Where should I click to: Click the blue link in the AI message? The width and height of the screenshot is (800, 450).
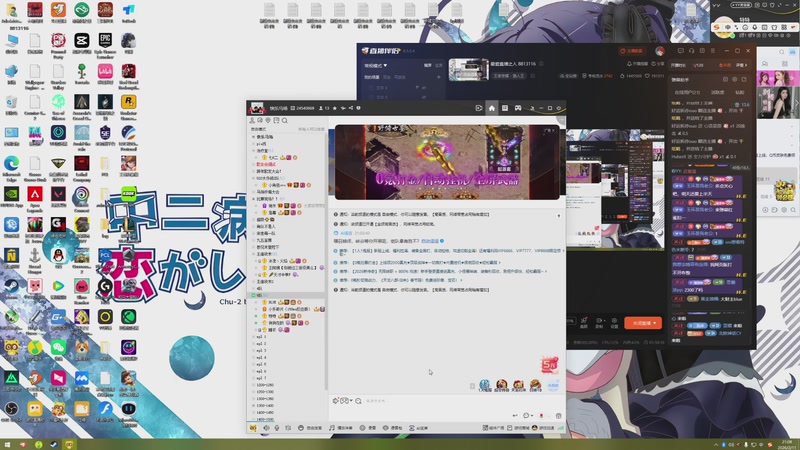pyautogui.click(x=430, y=241)
